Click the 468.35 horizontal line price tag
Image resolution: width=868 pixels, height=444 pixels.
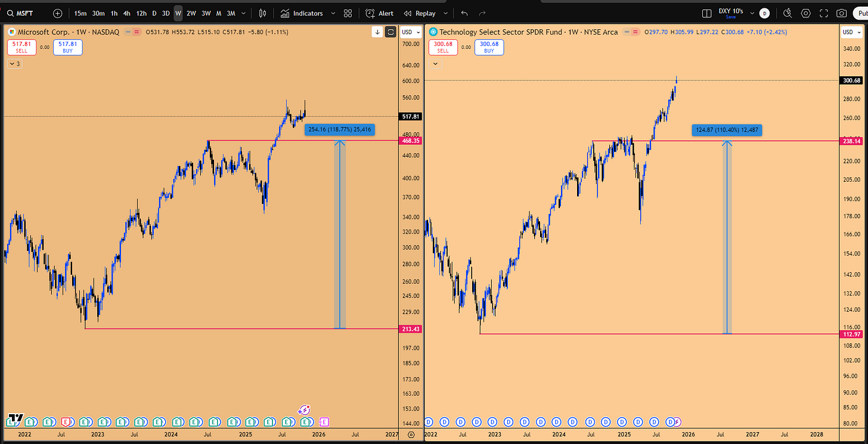410,141
